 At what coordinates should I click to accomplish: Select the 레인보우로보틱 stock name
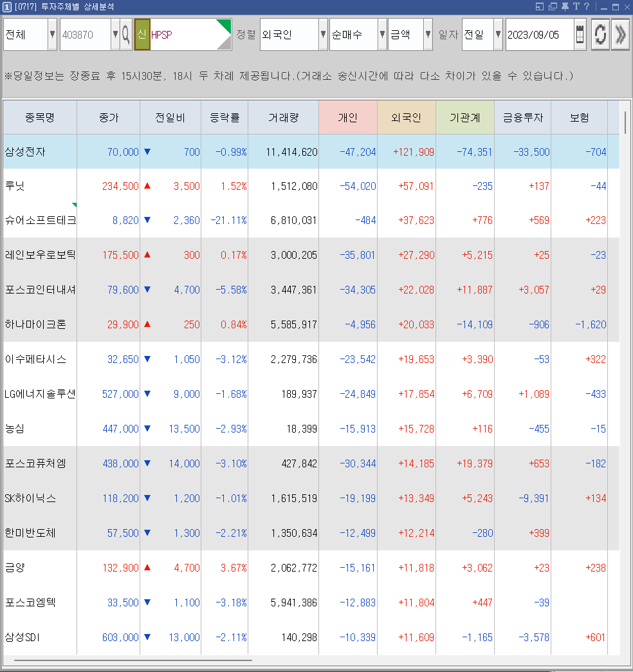click(41, 255)
